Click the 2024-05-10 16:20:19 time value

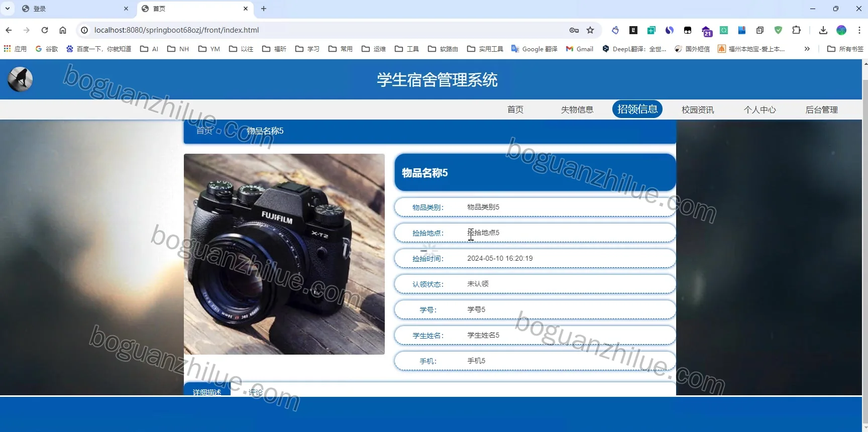coord(500,258)
